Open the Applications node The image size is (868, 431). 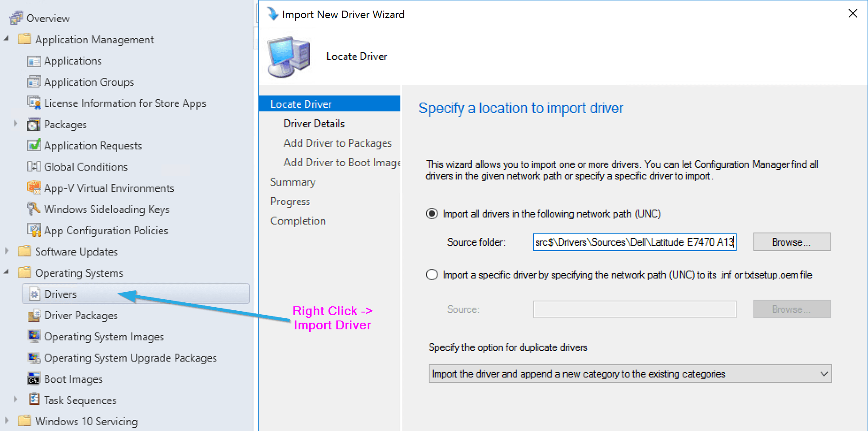pos(72,61)
